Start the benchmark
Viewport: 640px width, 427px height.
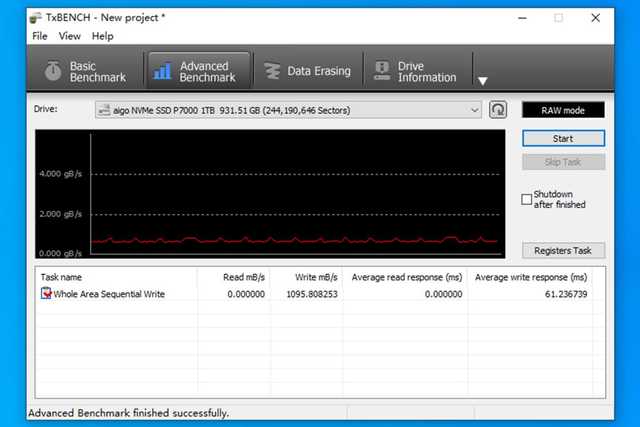pyautogui.click(x=563, y=138)
